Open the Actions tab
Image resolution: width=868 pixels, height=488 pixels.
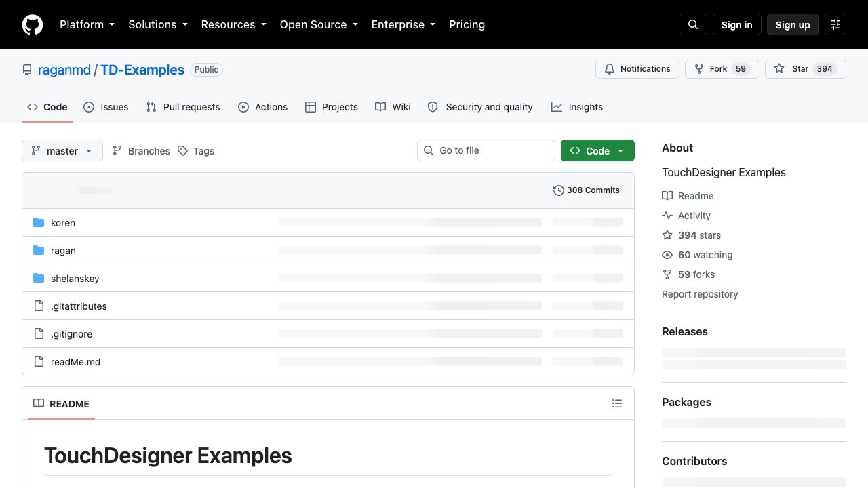pyautogui.click(x=263, y=107)
